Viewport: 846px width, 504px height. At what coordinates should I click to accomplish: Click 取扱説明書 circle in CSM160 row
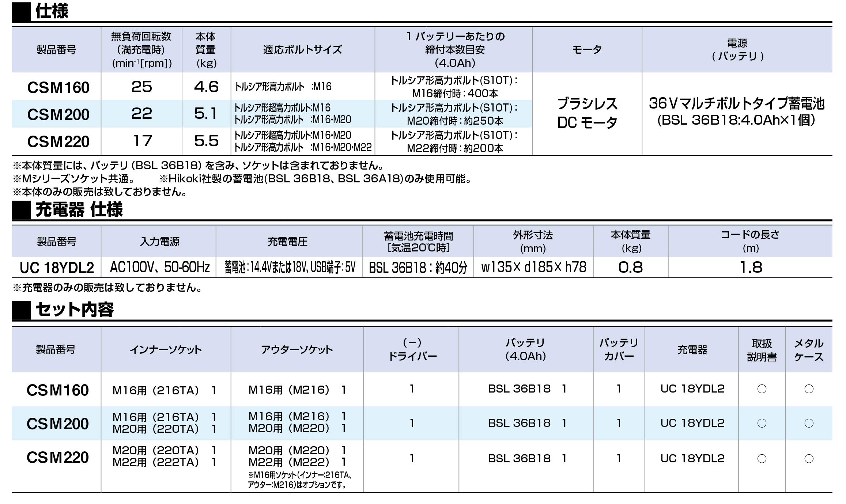[762, 389]
